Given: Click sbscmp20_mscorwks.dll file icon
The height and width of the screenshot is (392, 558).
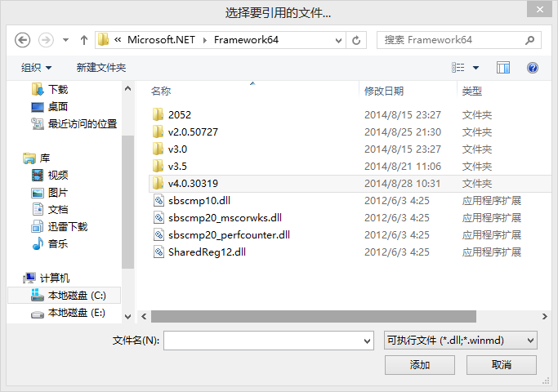Looking at the screenshot, I should pyautogui.click(x=158, y=217).
